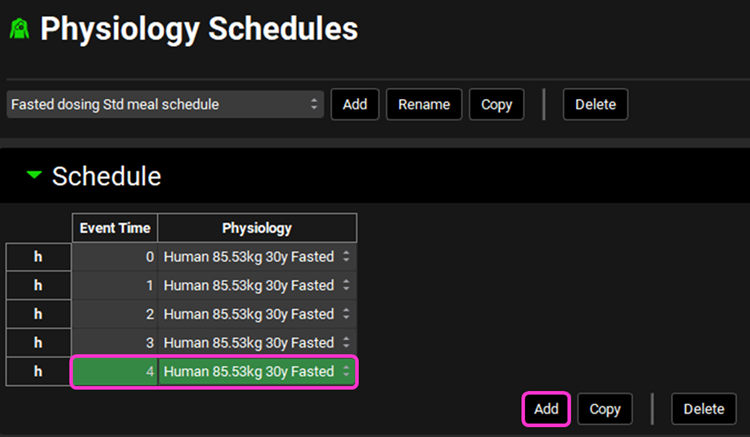Image resolution: width=750 pixels, height=437 pixels.
Task: Select the Event Time cell showing 0
Action: coord(114,257)
